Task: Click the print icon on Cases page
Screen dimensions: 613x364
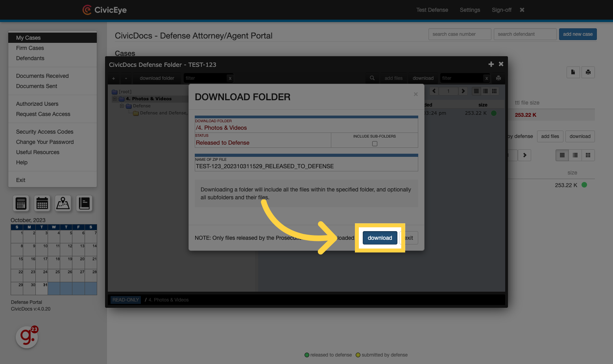Action: click(x=588, y=72)
